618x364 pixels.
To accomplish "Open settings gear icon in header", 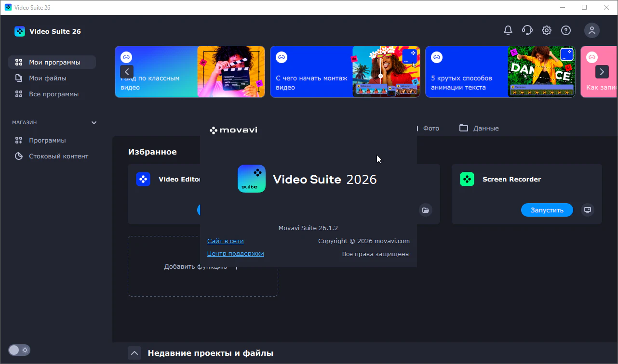I will tap(547, 30).
